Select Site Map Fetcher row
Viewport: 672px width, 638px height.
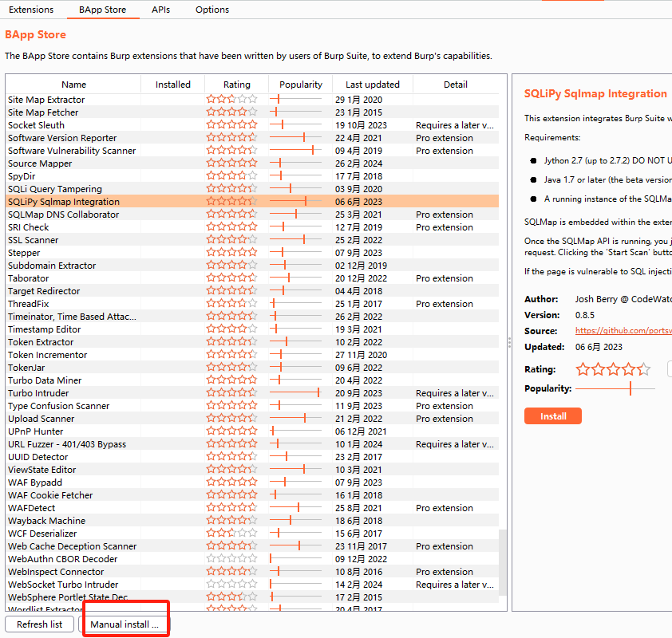click(252, 112)
